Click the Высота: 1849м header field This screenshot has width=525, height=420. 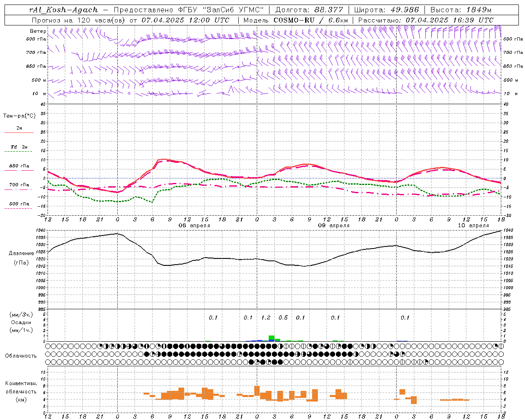coord(461,10)
